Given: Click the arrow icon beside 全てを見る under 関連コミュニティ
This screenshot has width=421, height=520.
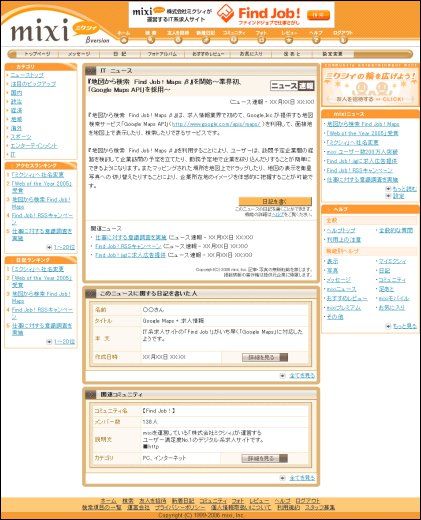Looking at the screenshot, I should (x=283, y=478).
